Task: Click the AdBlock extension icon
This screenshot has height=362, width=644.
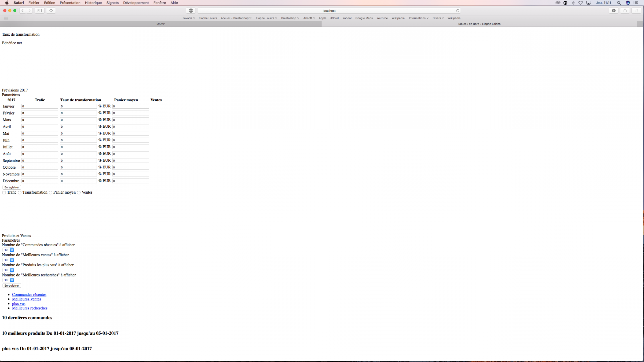Action: point(191,10)
